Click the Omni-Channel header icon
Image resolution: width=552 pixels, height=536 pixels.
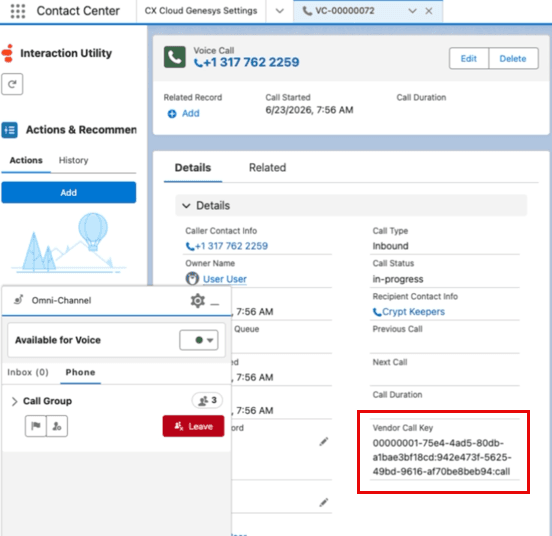coord(18,300)
